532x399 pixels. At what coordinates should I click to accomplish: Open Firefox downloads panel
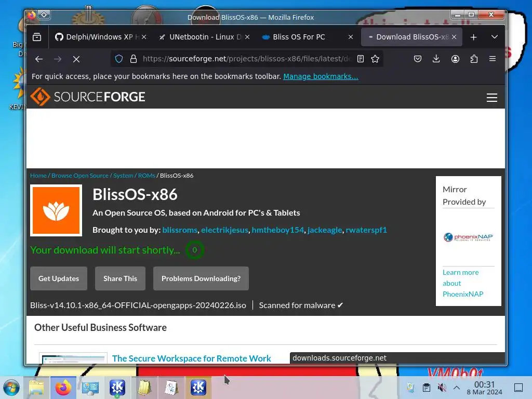(436, 59)
